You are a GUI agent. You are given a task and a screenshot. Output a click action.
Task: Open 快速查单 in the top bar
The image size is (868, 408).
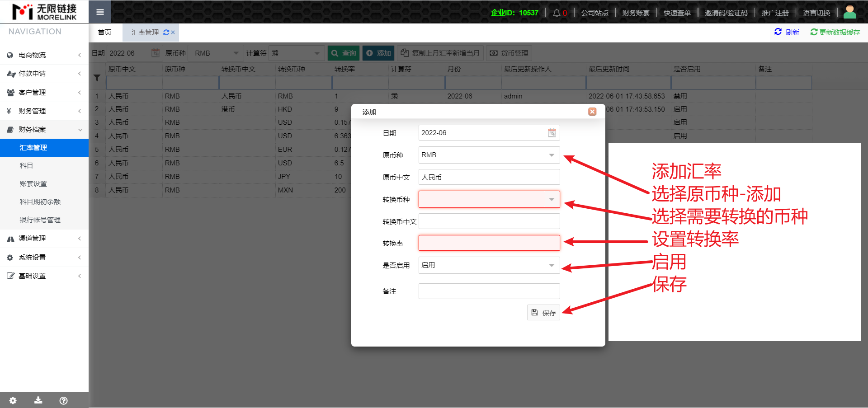[677, 13]
